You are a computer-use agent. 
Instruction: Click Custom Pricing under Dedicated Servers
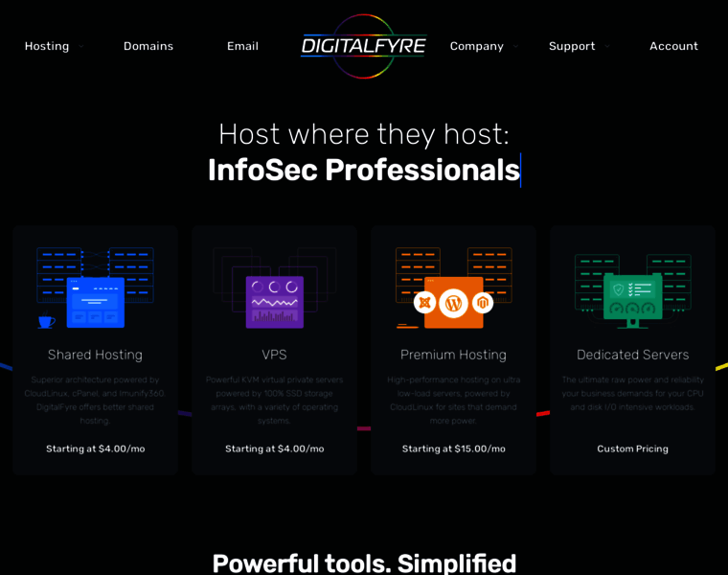coord(633,448)
